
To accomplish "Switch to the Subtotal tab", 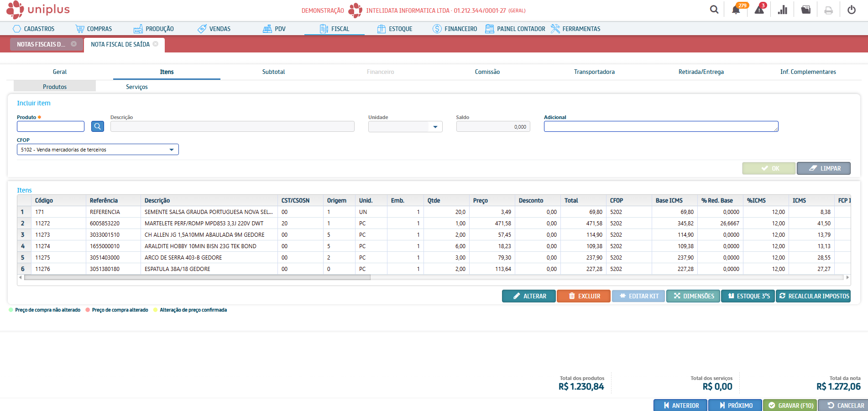I will (273, 72).
